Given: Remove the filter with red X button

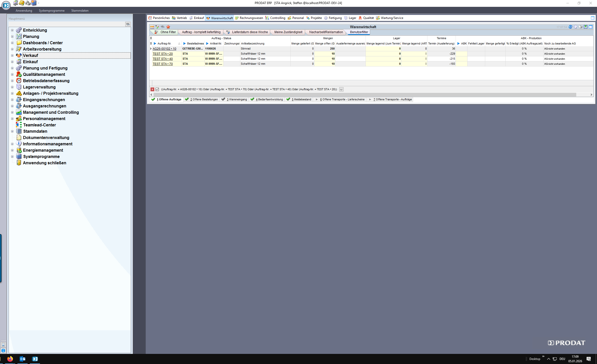Looking at the screenshot, I should (152, 89).
